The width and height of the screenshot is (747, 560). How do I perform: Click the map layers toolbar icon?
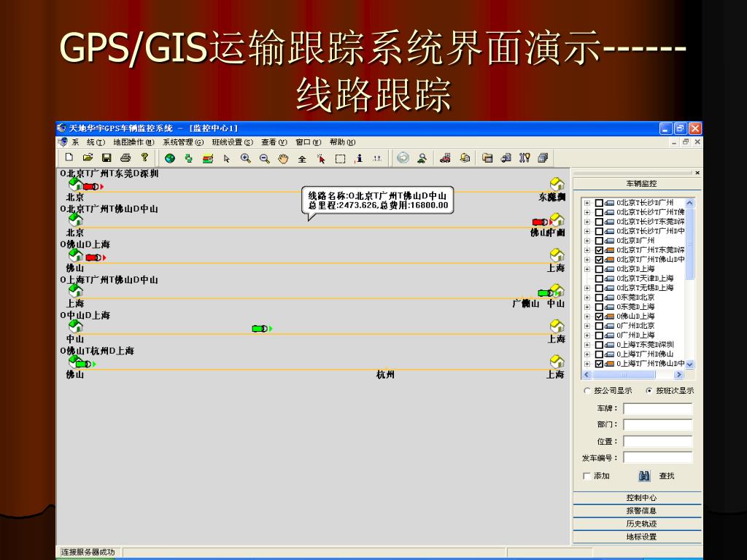(208, 158)
